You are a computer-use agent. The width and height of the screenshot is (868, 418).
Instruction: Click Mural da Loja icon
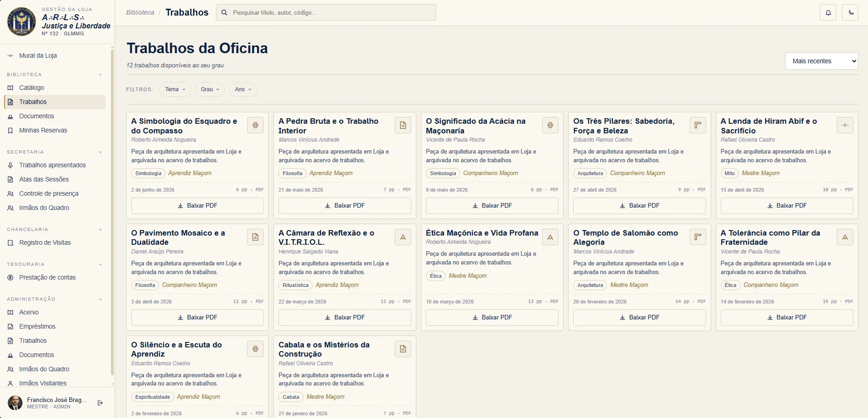tap(11, 55)
